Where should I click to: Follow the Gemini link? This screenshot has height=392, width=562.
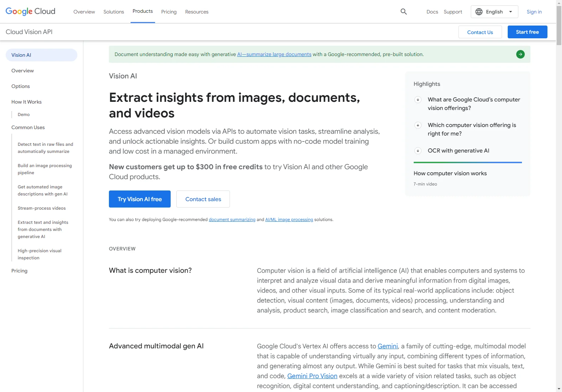(x=387, y=346)
